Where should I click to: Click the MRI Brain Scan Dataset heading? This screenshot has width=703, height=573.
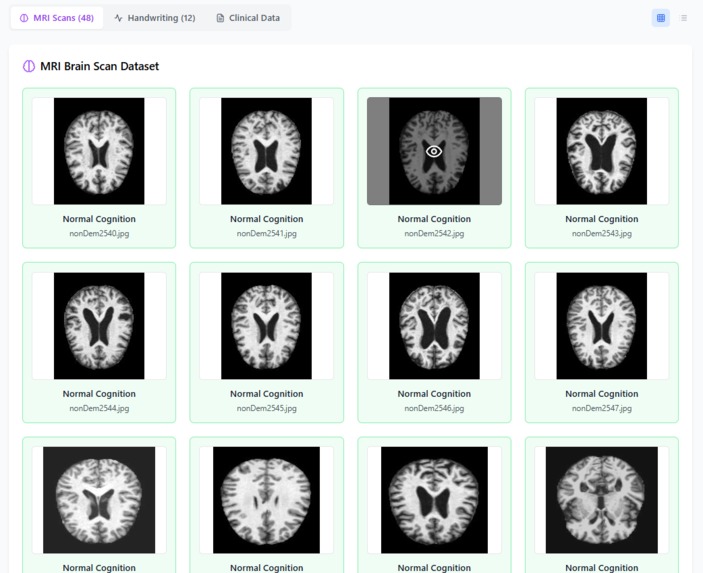click(x=100, y=66)
